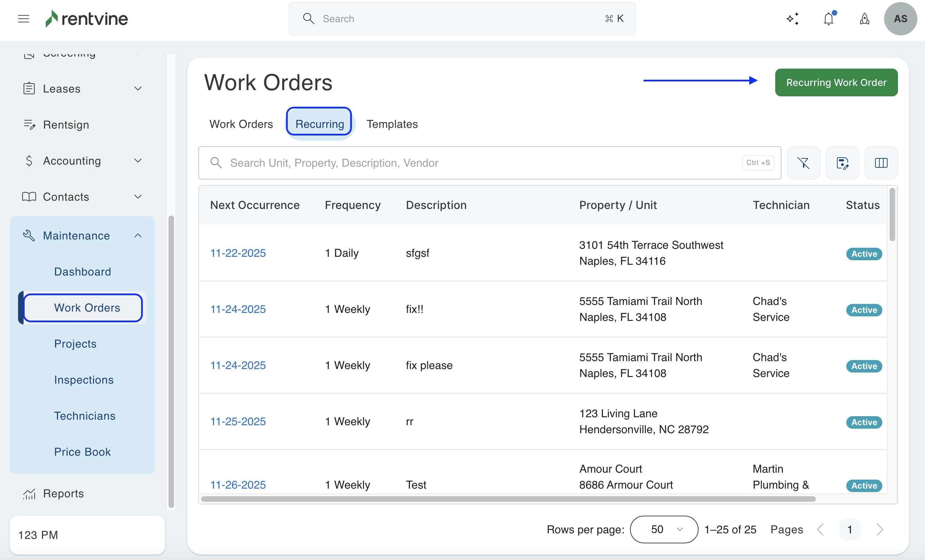925x560 pixels.
Task: Switch to the Work Orders tab
Action: pyautogui.click(x=241, y=124)
